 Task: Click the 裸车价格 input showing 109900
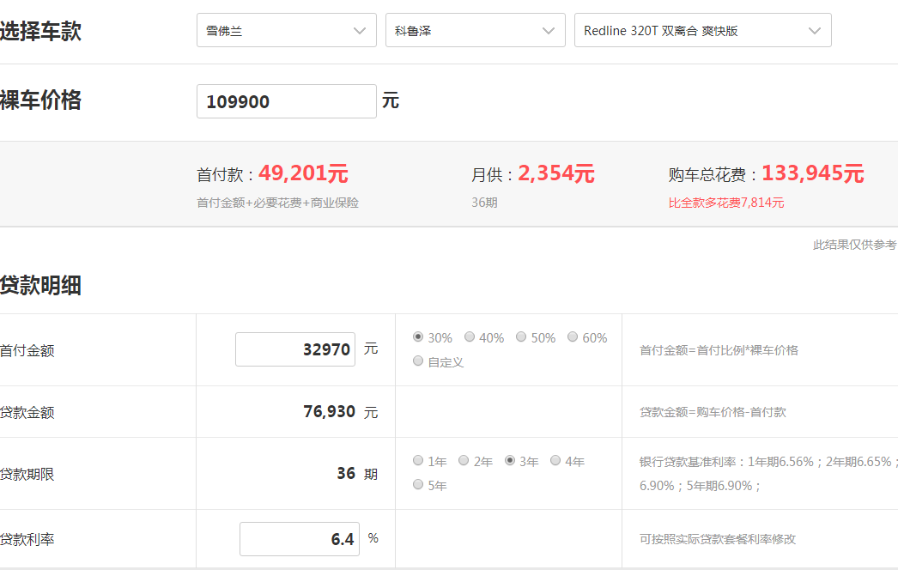[x=287, y=101]
